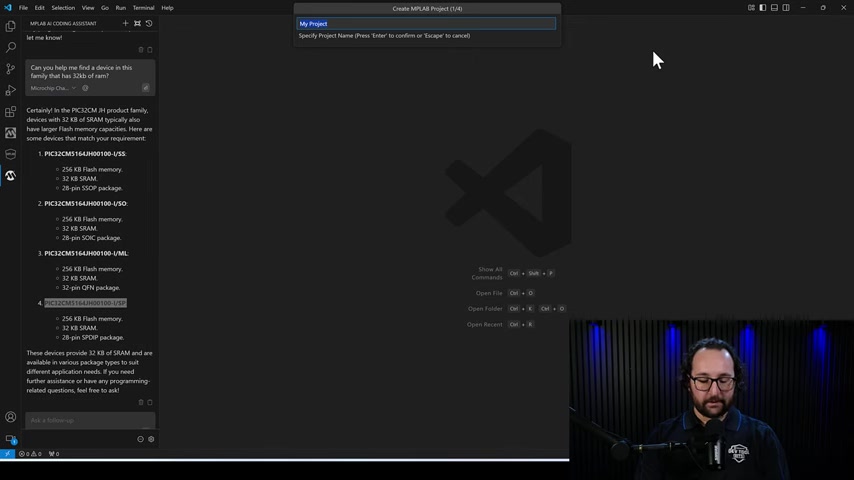Open the File menu
Image resolution: width=854 pixels, height=480 pixels.
(23, 8)
